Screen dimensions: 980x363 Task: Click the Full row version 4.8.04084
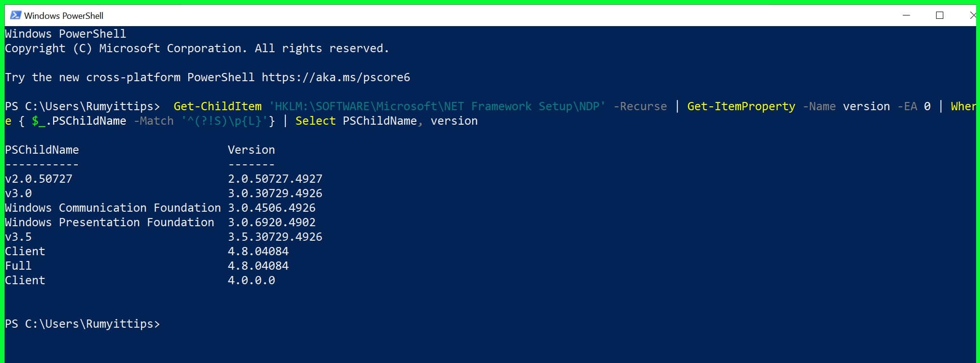(258, 266)
